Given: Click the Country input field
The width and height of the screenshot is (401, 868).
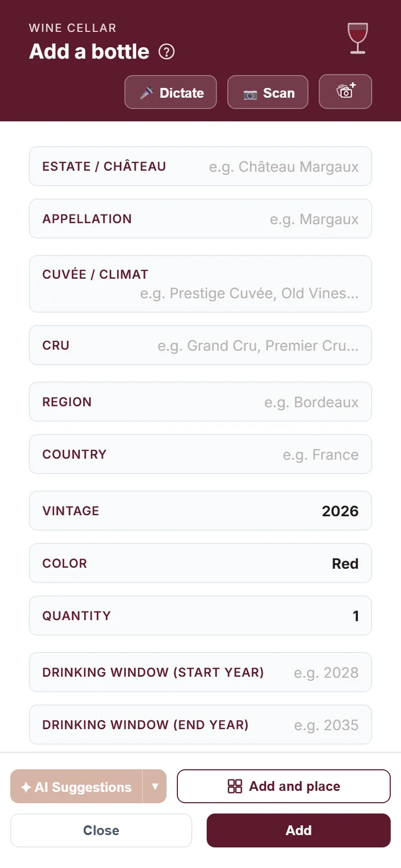Looking at the screenshot, I should [200, 454].
